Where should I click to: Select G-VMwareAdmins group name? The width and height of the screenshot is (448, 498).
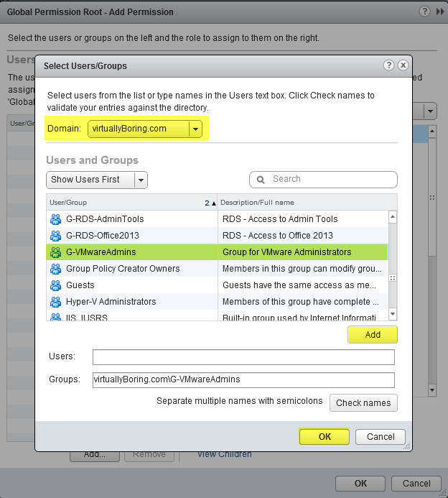point(101,252)
